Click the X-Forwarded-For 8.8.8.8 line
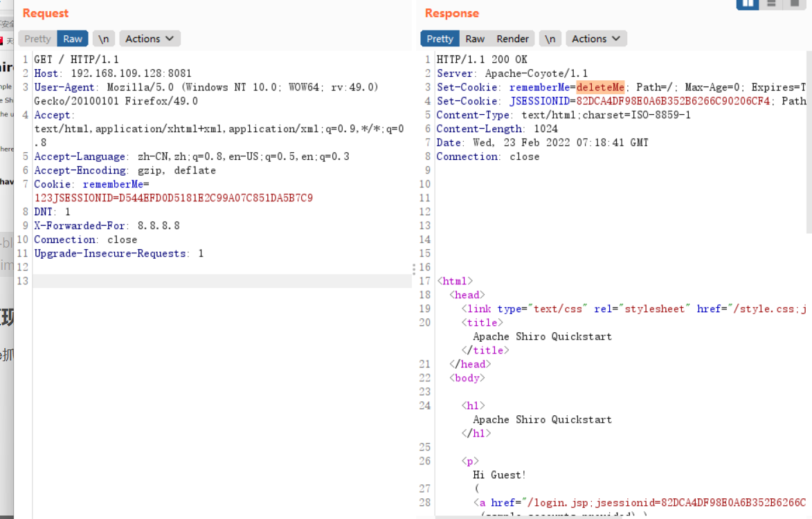The height and width of the screenshot is (519, 812). pyautogui.click(x=107, y=226)
